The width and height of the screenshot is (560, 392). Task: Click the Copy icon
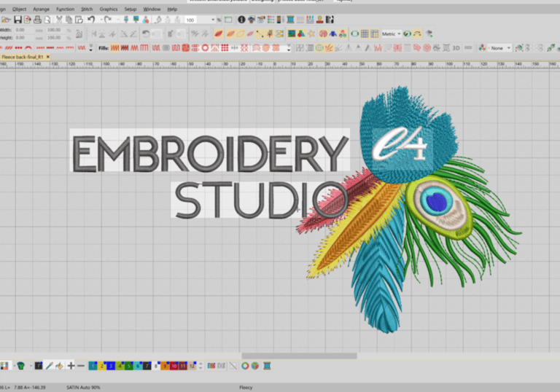(x=69, y=20)
